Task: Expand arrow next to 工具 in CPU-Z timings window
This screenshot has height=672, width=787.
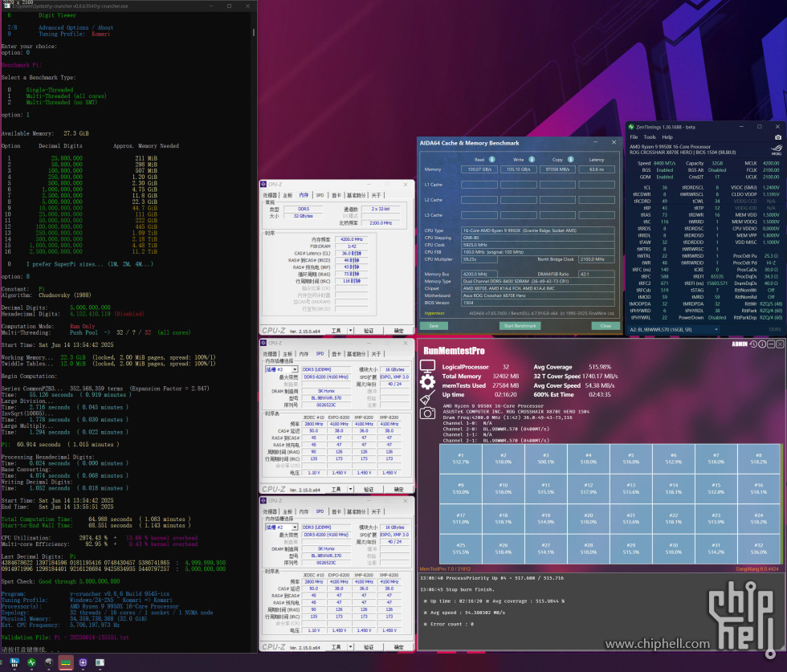Action: [350, 331]
